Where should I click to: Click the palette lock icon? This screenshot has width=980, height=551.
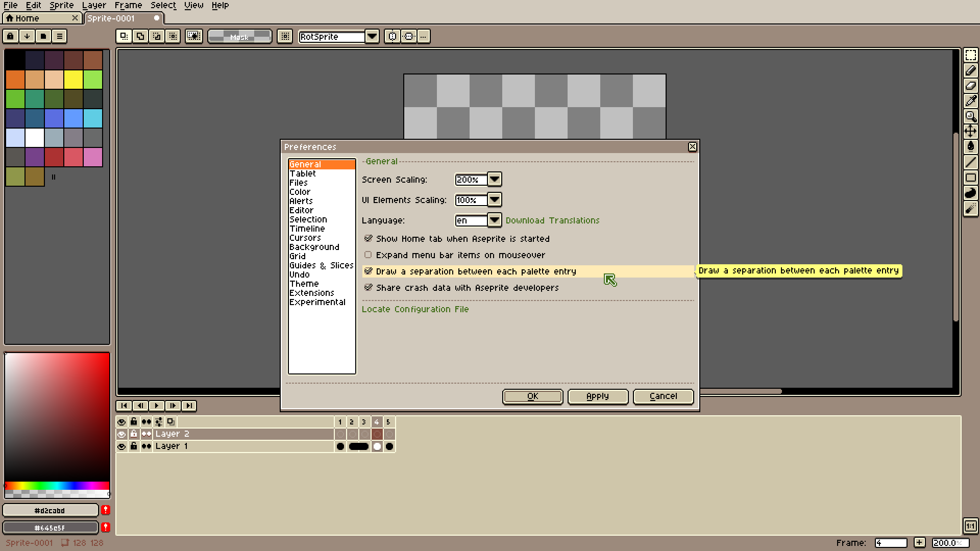pos(10,36)
